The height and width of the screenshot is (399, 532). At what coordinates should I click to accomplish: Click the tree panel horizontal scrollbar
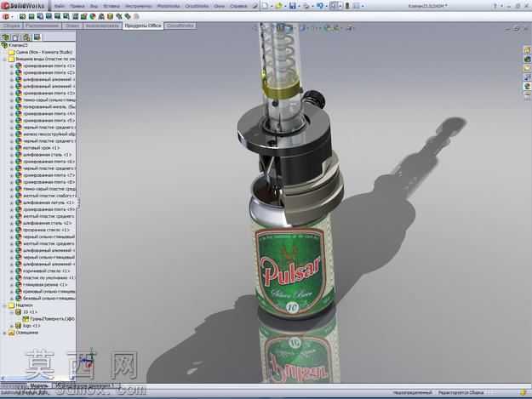click(x=37, y=379)
